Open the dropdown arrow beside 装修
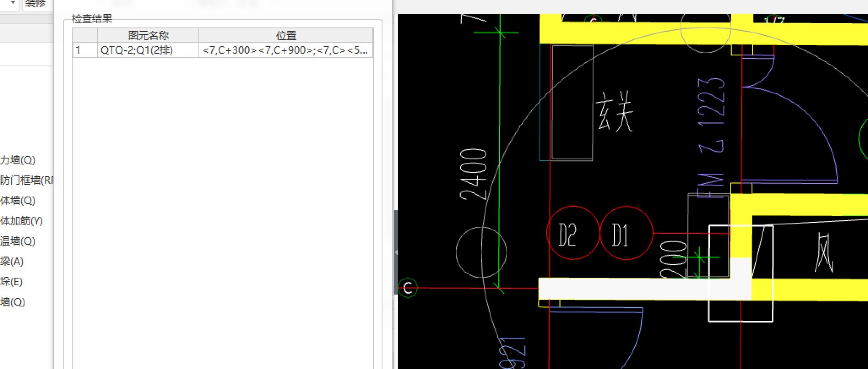Viewport: 868px width, 369px height. coord(13,3)
